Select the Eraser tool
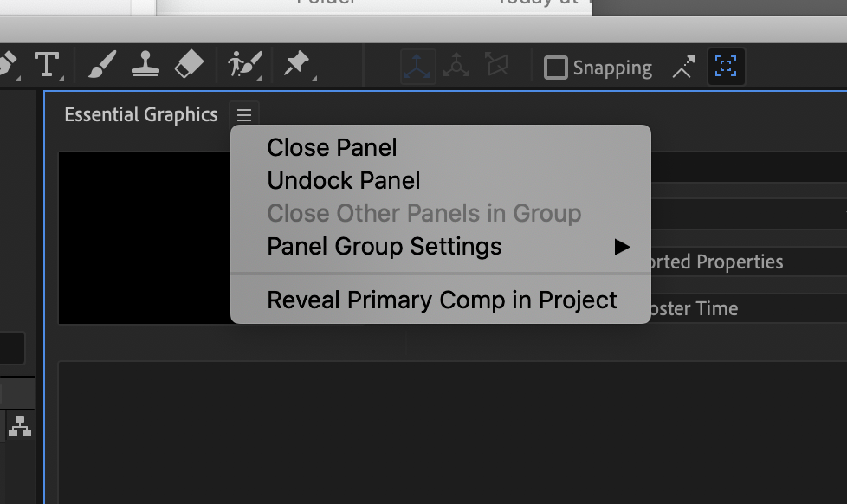 [189, 64]
